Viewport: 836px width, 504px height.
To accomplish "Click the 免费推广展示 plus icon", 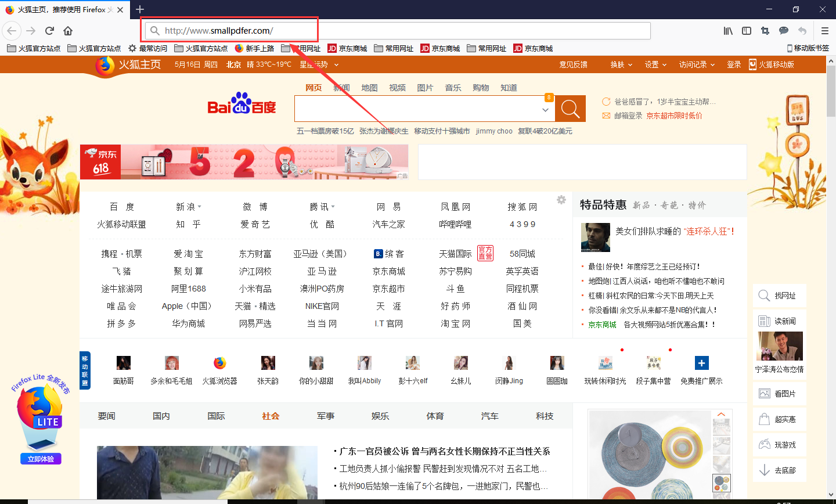I will [x=701, y=363].
